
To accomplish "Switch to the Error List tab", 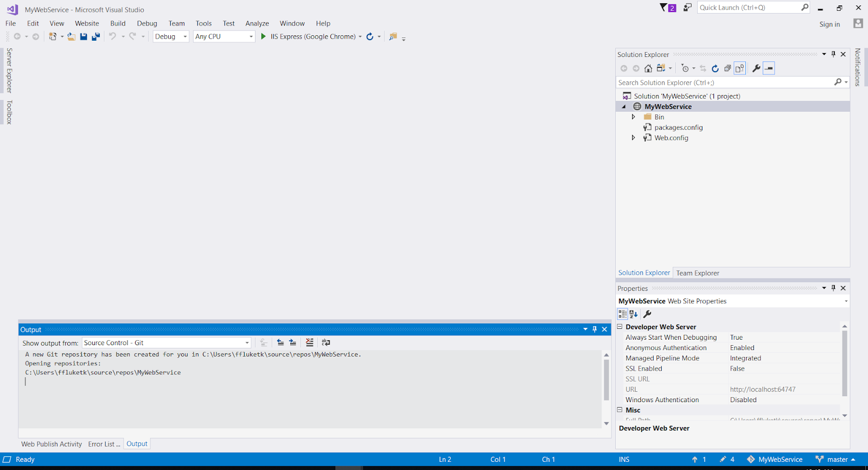I will pos(104,444).
